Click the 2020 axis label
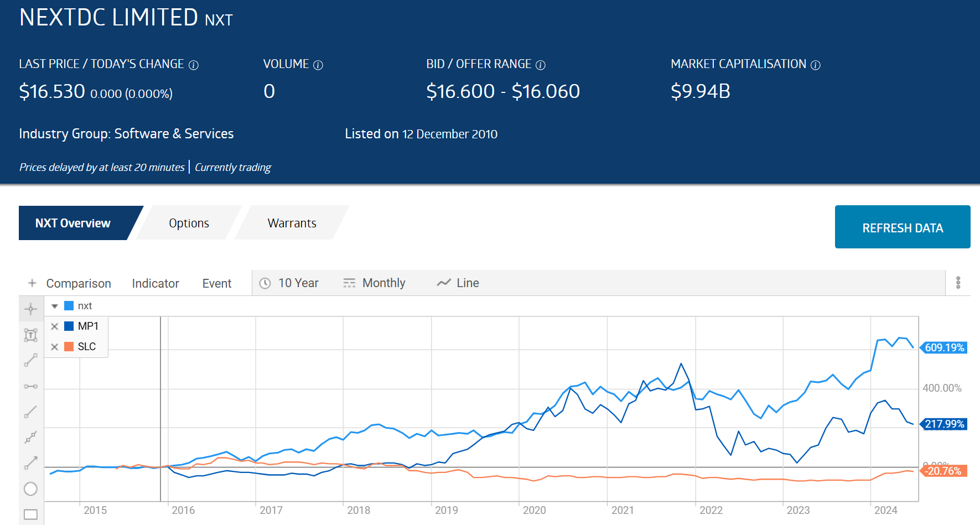 click(534, 510)
